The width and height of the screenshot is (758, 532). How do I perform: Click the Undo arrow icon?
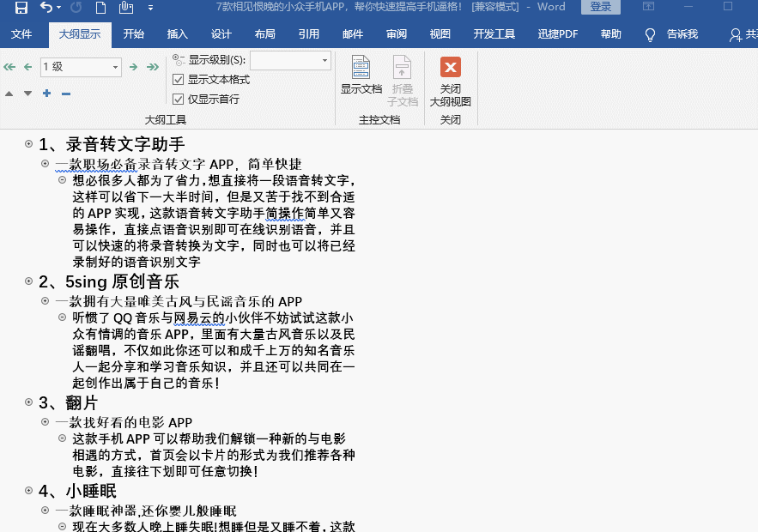pos(45,7)
